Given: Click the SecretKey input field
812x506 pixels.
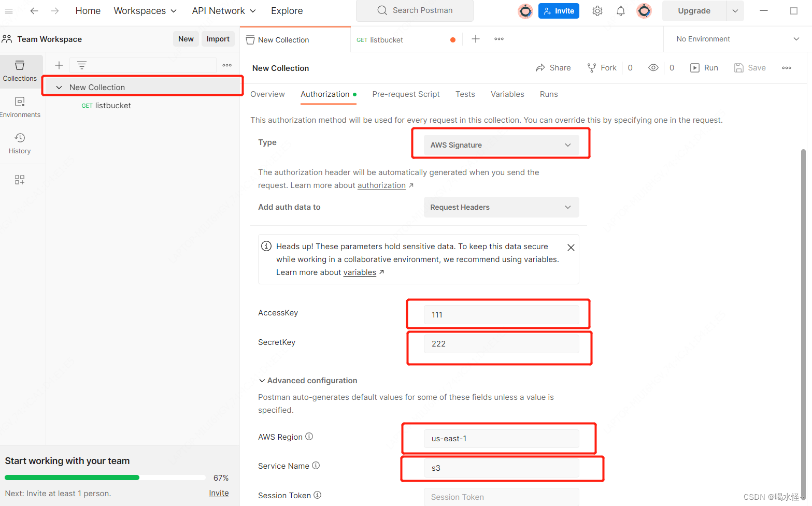Looking at the screenshot, I should point(501,344).
